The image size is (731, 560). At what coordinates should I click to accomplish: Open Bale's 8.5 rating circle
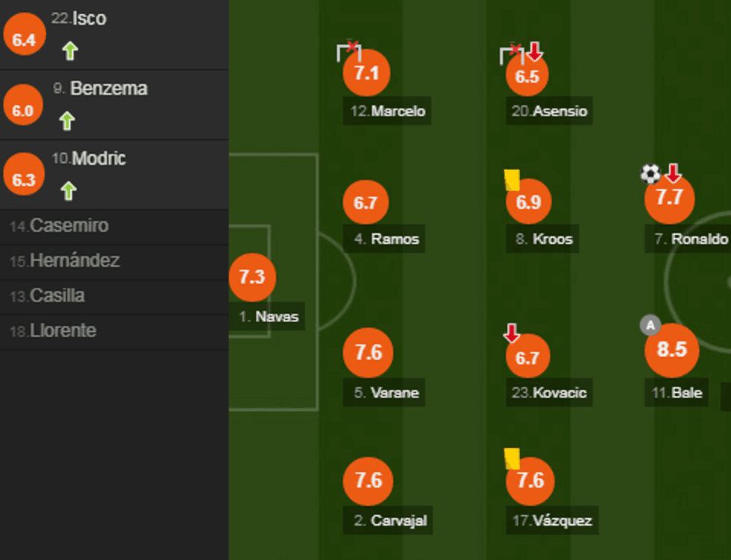coord(671,350)
